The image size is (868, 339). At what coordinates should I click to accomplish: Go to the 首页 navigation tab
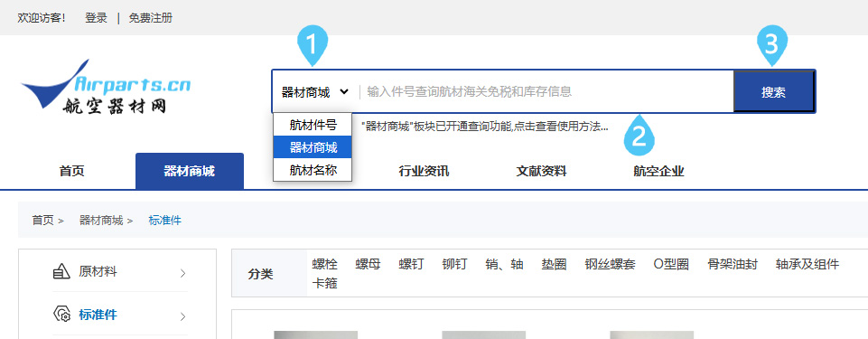72,171
